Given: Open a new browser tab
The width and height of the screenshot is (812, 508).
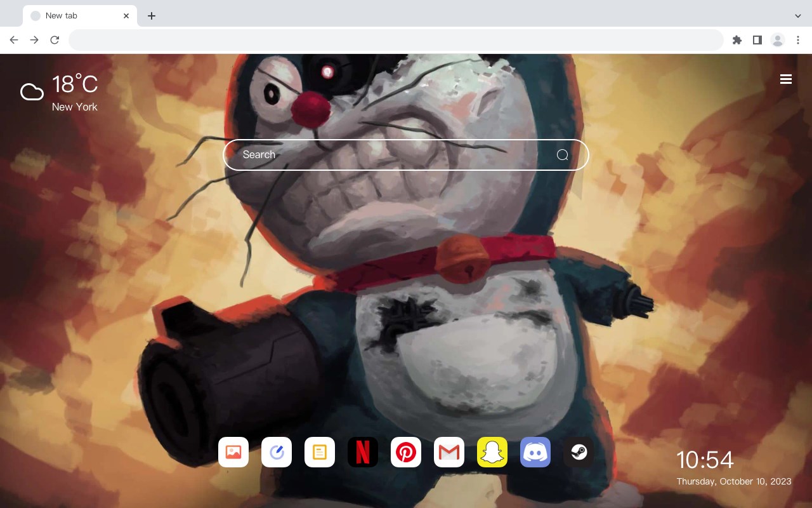Looking at the screenshot, I should pos(151,16).
